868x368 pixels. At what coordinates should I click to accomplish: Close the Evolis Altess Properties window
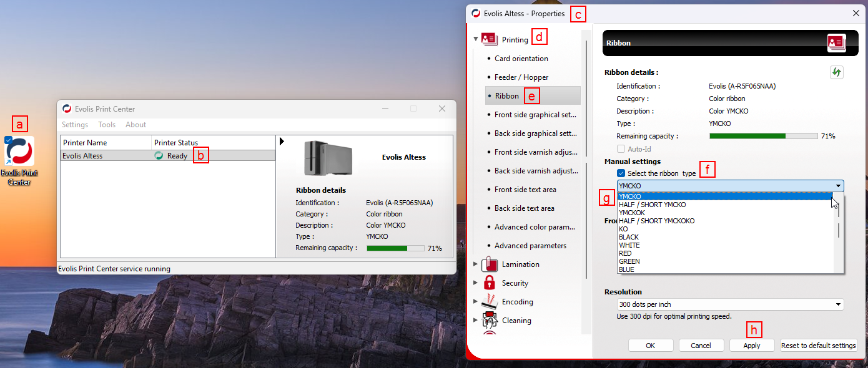pos(856,13)
